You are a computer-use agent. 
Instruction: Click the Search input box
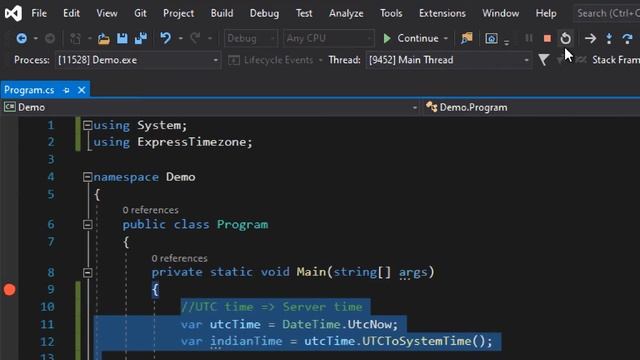click(x=607, y=13)
